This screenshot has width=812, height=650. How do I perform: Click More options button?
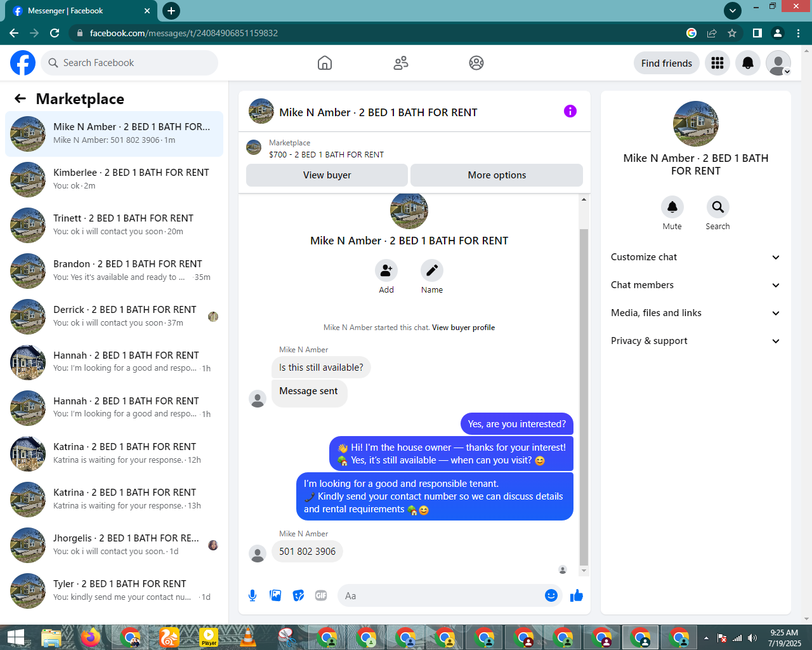click(x=497, y=175)
